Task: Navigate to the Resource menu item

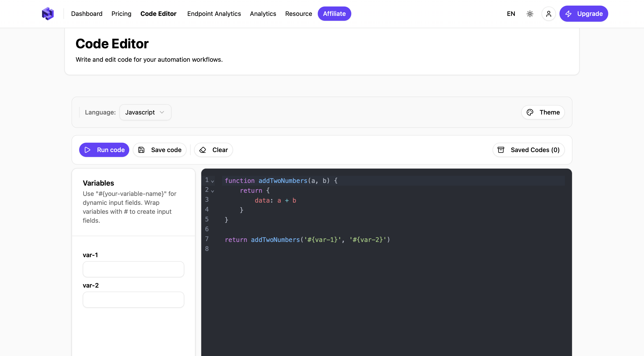Action: (x=299, y=14)
